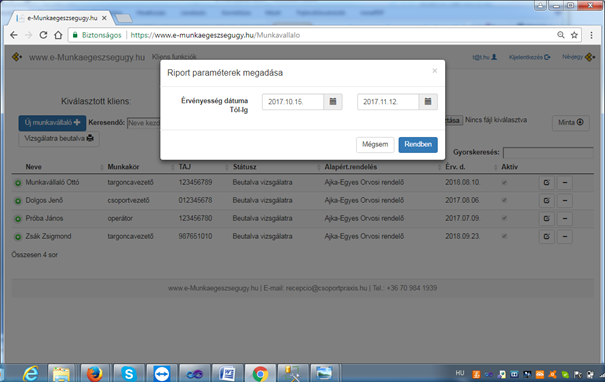Delete the Zsák Zsigmond row with minus button
The image size is (605, 382).
point(565,237)
